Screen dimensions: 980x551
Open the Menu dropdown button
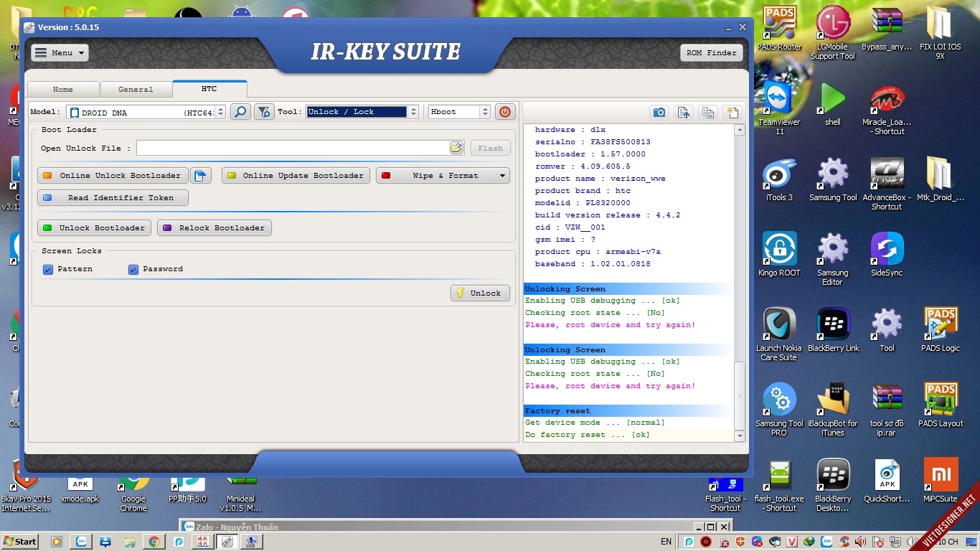point(60,52)
